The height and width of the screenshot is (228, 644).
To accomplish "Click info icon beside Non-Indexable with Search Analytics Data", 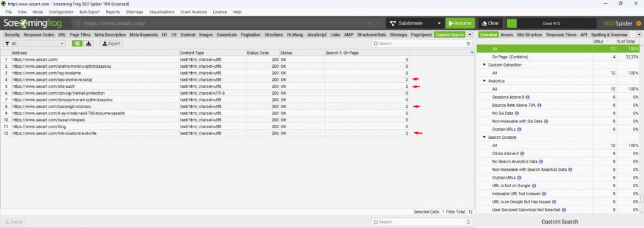I will [570, 170].
